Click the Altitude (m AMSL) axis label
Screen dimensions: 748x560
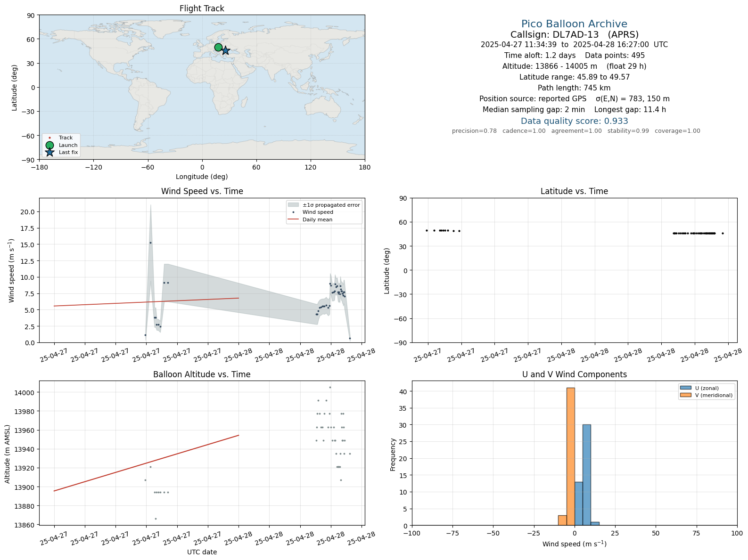(x=7, y=453)
